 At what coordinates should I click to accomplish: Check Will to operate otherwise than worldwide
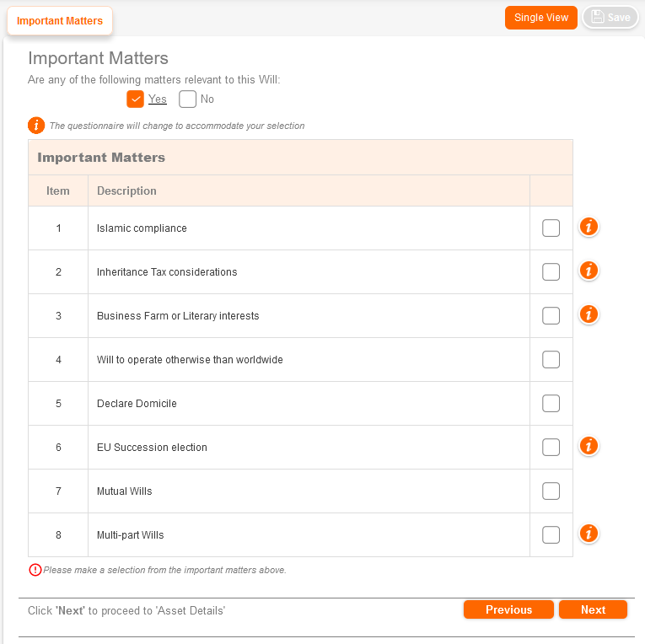(x=551, y=360)
